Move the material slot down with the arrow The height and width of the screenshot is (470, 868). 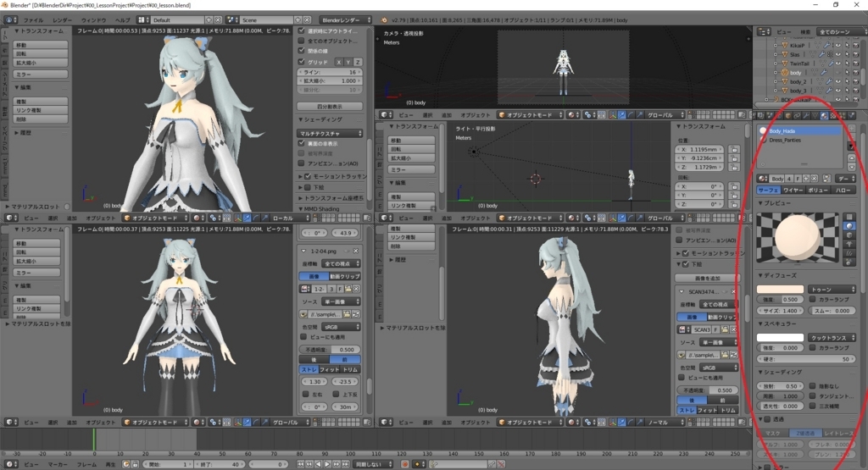tap(852, 166)
